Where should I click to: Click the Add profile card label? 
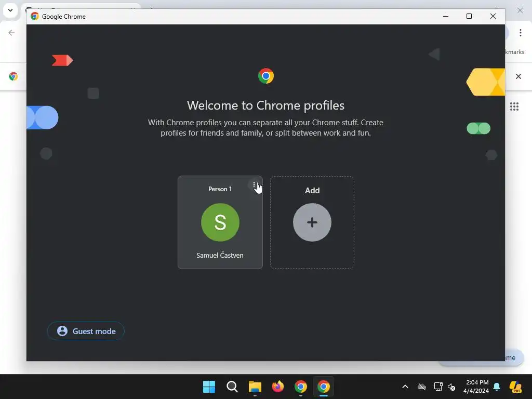[x=312, y=190]
